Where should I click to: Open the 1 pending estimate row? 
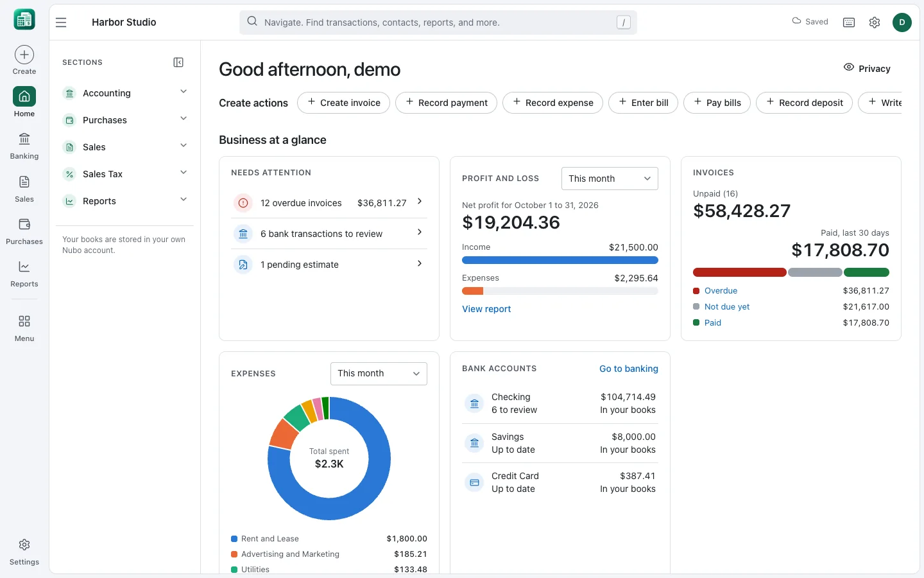pyautogui.click(x=329, y=265)
